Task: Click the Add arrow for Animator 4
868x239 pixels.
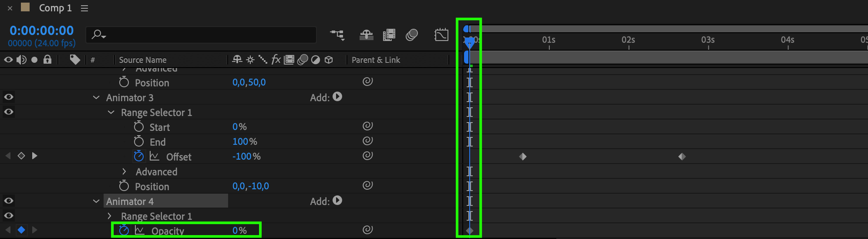Action: tap(338, 201)
